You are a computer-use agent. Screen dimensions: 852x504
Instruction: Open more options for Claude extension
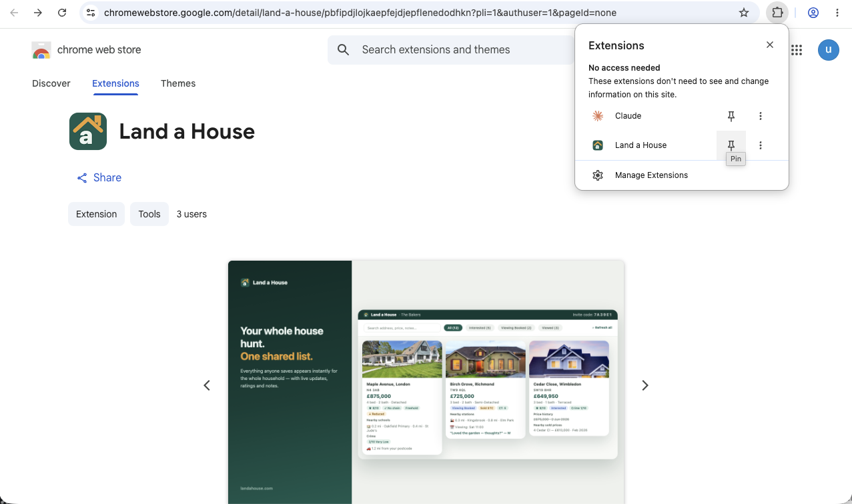(761, 116)
